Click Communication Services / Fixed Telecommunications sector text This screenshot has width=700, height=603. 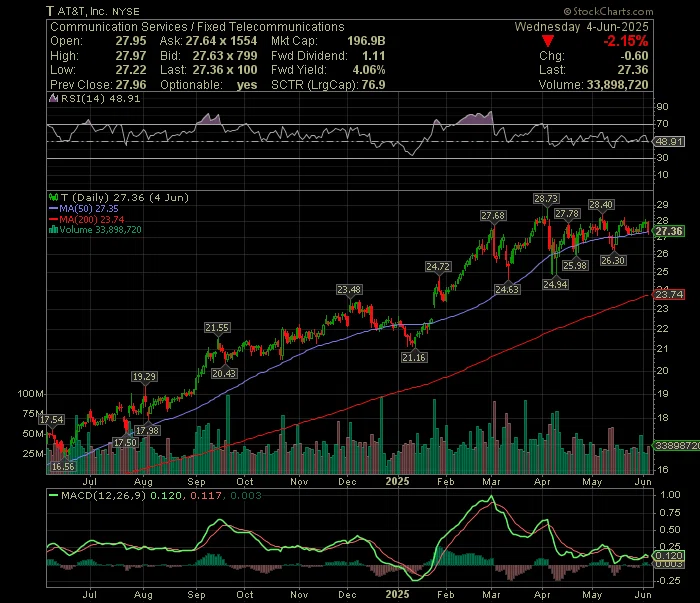[x=197, y=27]
